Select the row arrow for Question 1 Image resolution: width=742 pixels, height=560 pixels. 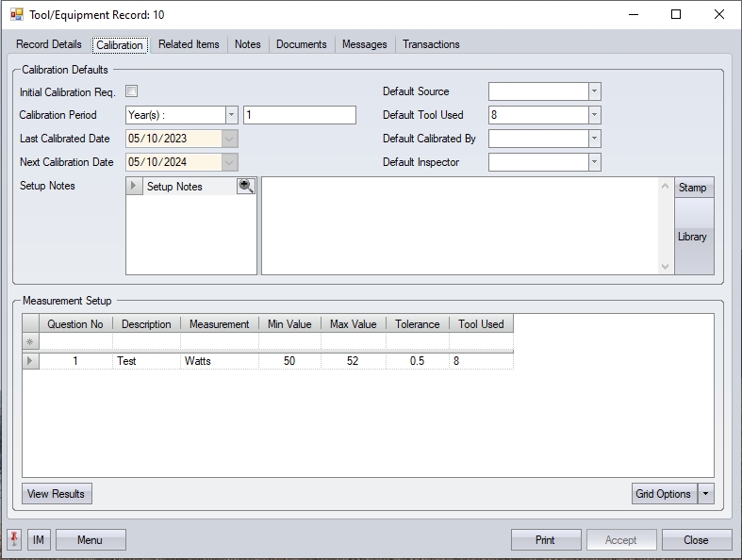pos(31,361)
